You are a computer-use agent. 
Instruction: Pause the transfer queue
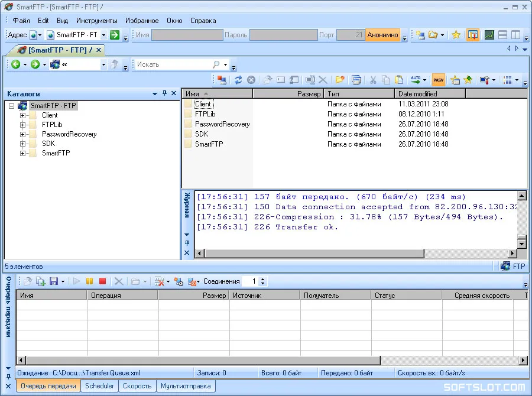90,281
